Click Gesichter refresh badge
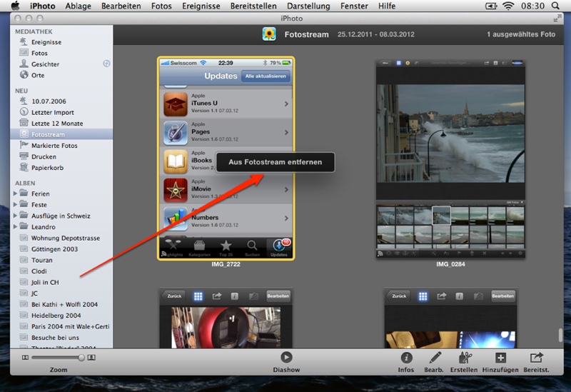The image size is (571, 392). click(106, 64)
